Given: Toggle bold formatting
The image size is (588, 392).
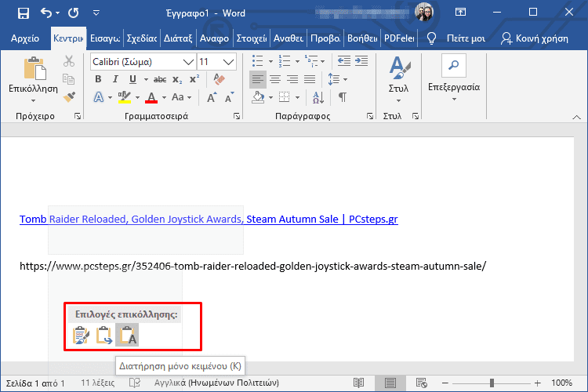Looking at the screenshot, I should (x=98, y=79).
